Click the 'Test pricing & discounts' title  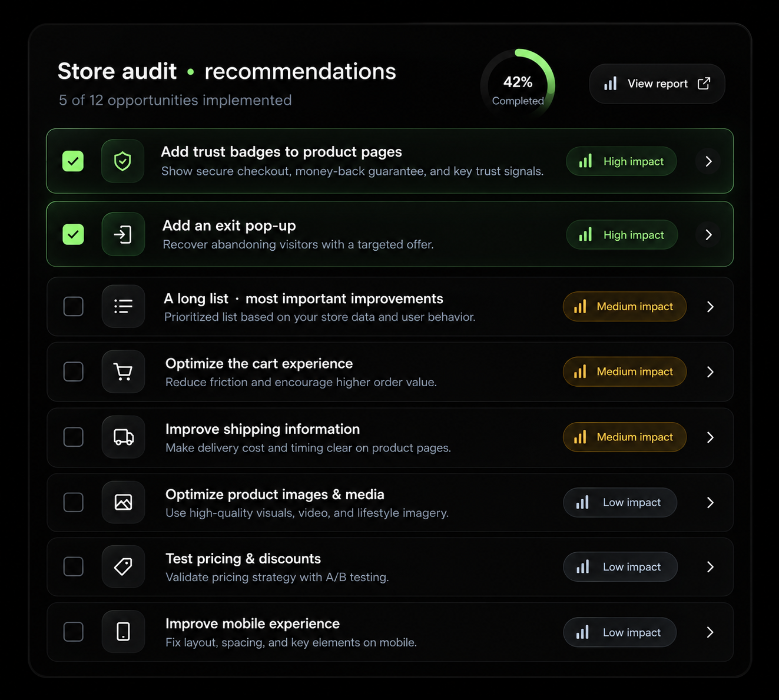tap(243, 558)
